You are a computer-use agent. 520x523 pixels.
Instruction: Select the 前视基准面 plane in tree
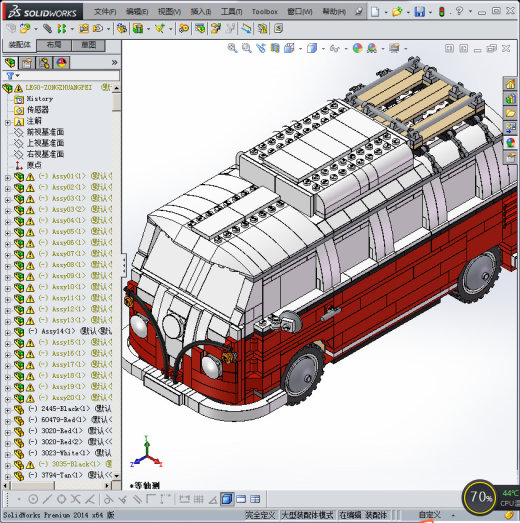click(x=45, y=132)
